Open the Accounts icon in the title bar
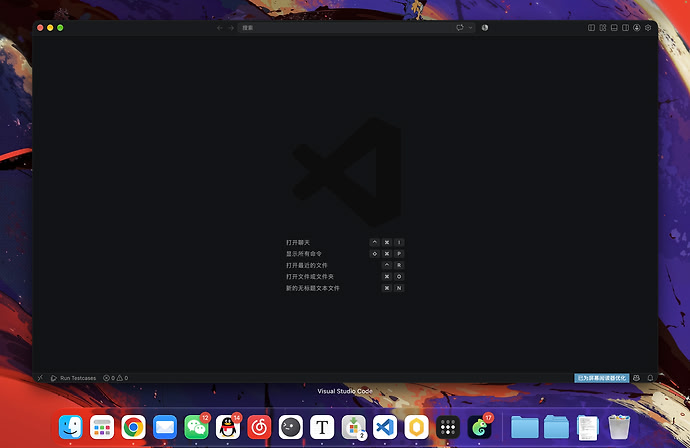This screenshot has width=690, height=448. pos(637,28)
